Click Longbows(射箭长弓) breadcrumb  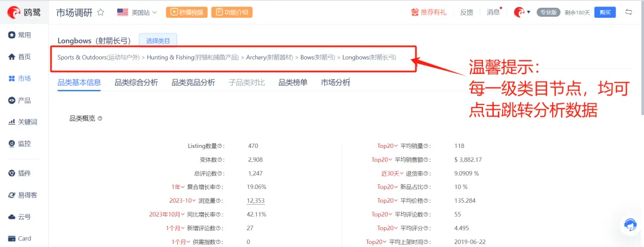pyautogui.click(x=369, y=57)
